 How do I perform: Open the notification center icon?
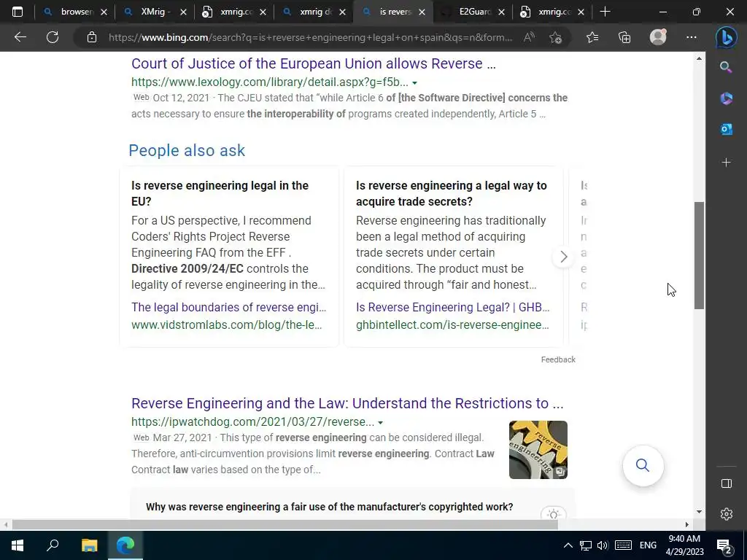(x=724, y=546)
